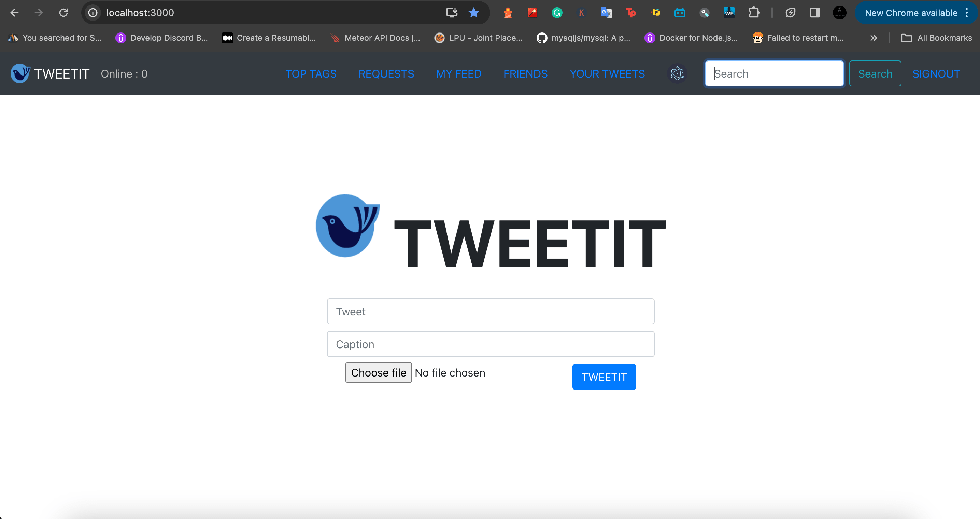Click the back navigation arrow

click(x=15, y=12)
